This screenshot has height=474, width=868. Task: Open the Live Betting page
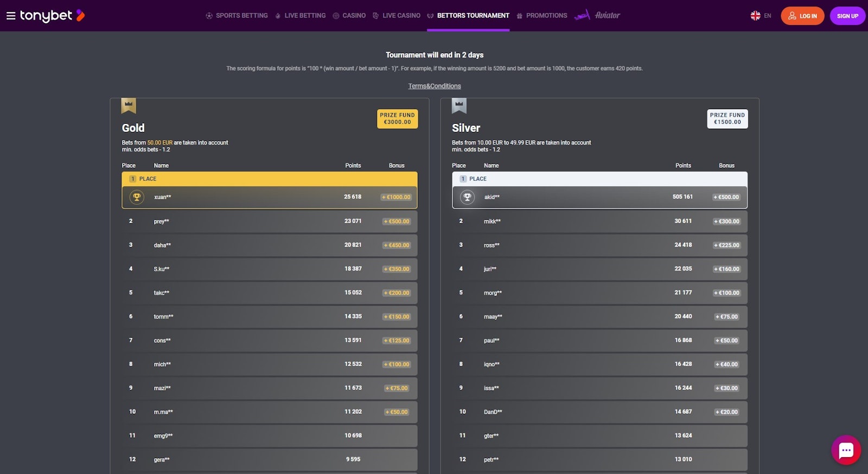coord(301,16)
